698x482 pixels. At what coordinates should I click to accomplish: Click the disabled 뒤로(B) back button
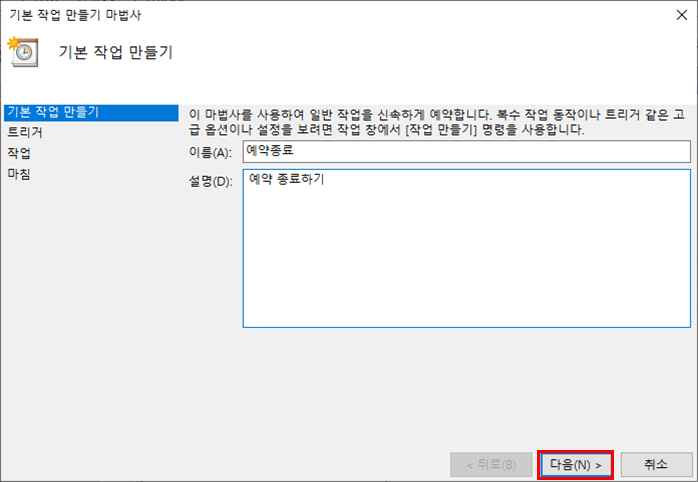pyautogui.click(x=491, y=465)
